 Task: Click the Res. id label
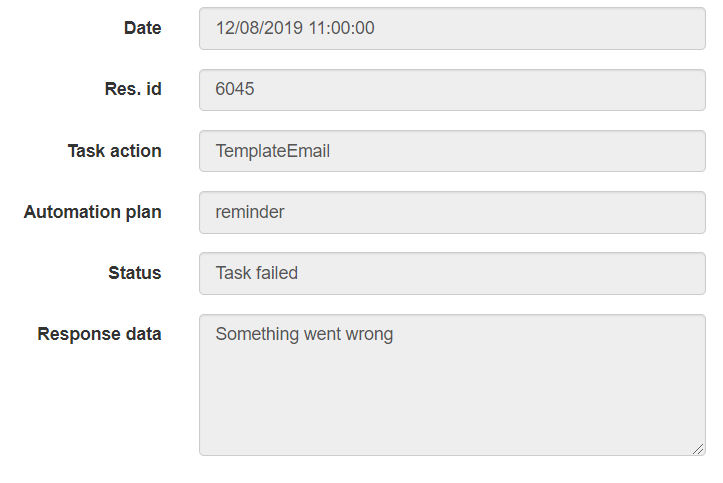click(133, 89)
